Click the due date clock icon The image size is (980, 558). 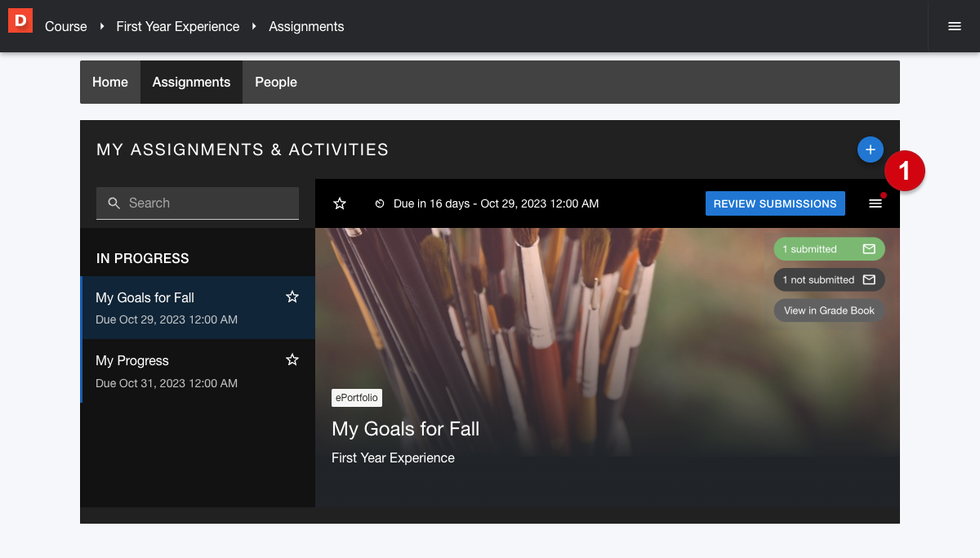tap(380, 203)
